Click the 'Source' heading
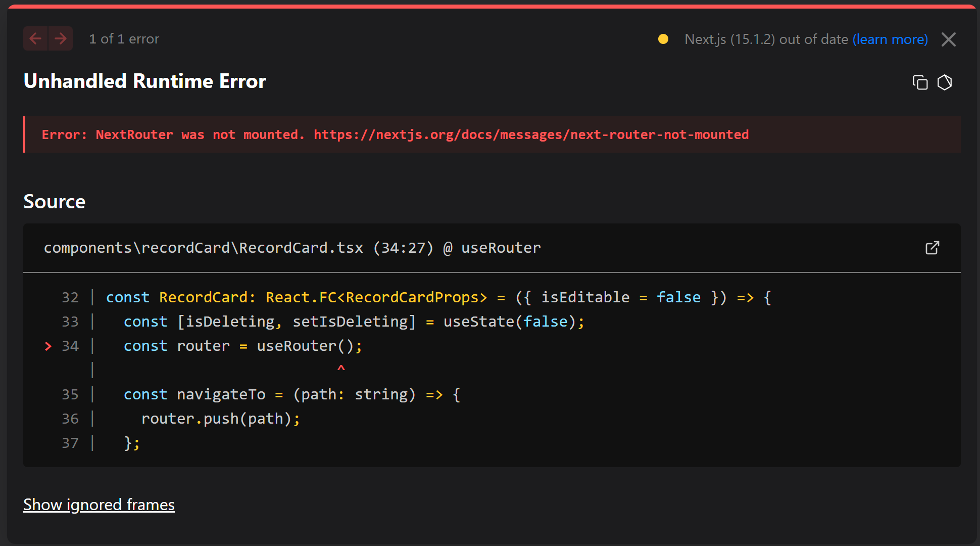This screenshot has height=546, width=980. point(55,202)
